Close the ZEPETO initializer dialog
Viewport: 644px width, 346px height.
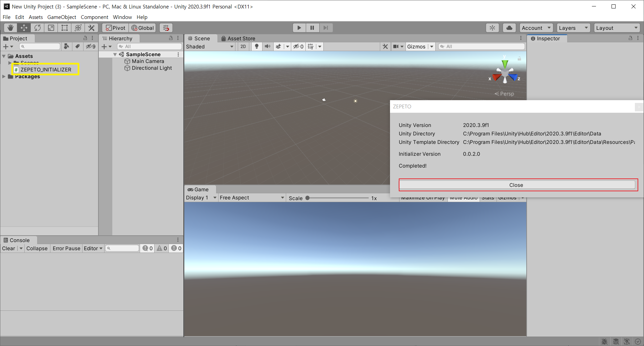point(516,185)
